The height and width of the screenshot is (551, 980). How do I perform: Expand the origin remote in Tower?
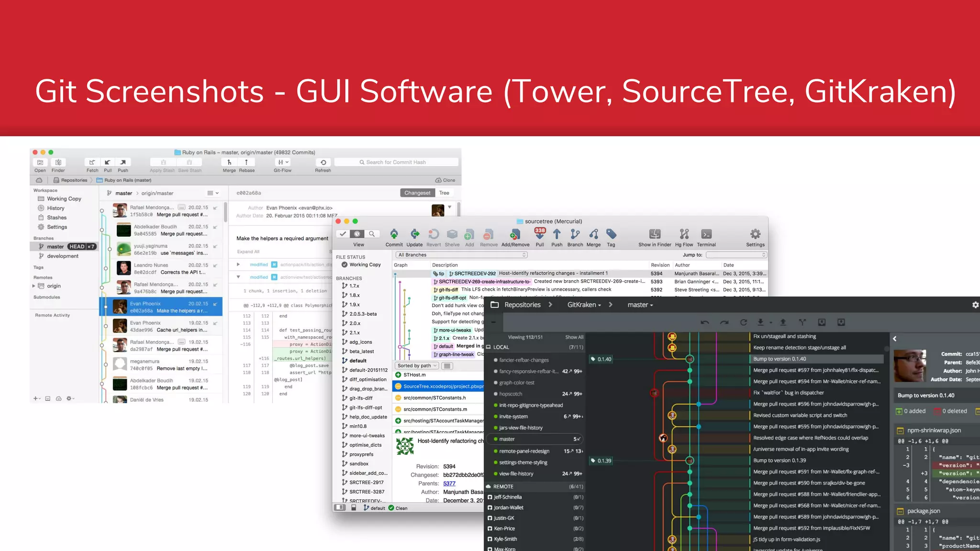tap(33, 286)
